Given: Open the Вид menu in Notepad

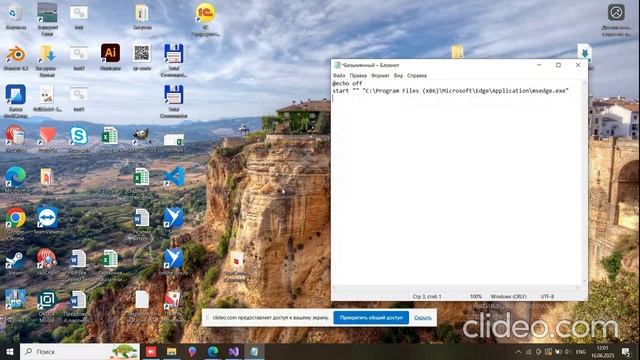Looking at the screenshot, I should [398, 76].
